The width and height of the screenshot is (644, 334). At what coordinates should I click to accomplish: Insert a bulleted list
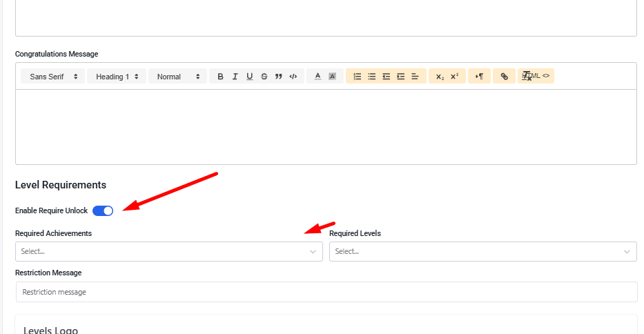point(371,77)
